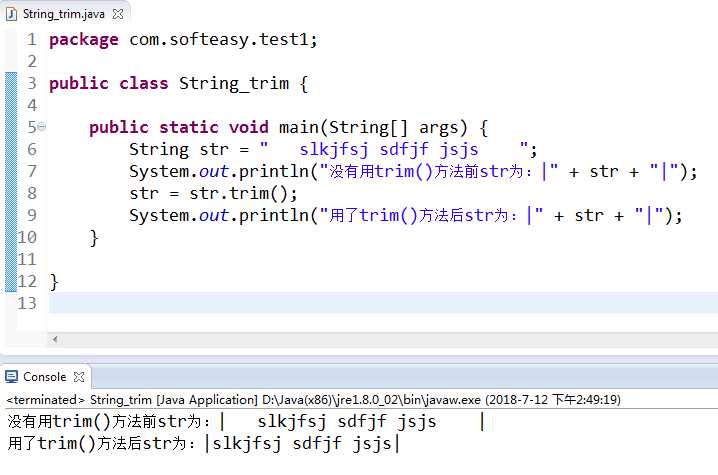Click line number 1 in the gutter
This screenshot has height=475, width=718.
pyautogui.click(x=31, y=39)
